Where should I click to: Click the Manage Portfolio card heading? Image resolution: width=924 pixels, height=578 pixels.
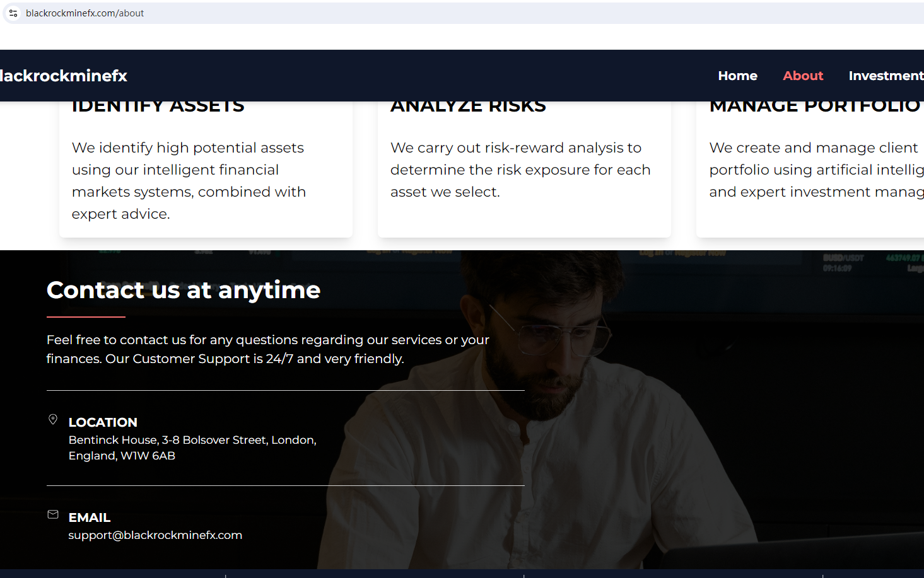tap(814, 106)
